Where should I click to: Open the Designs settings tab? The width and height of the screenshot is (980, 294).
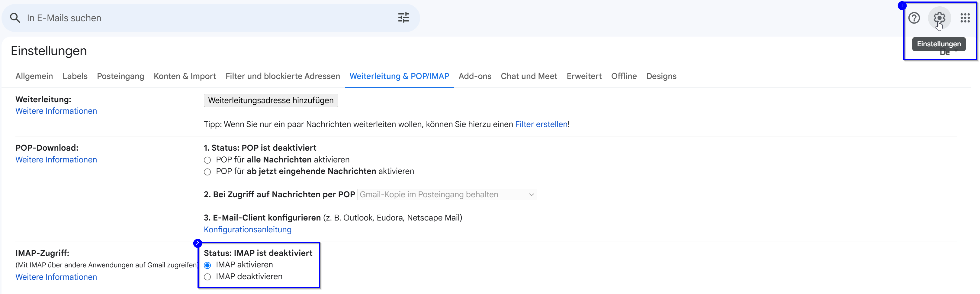661,76
